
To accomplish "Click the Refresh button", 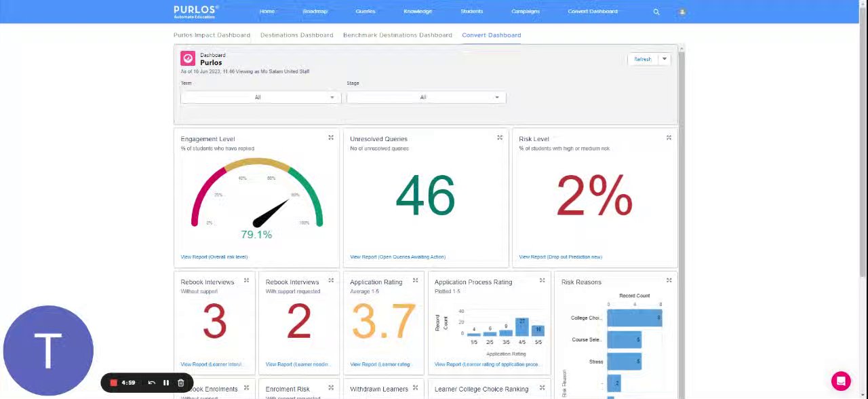I will (643, 59).
